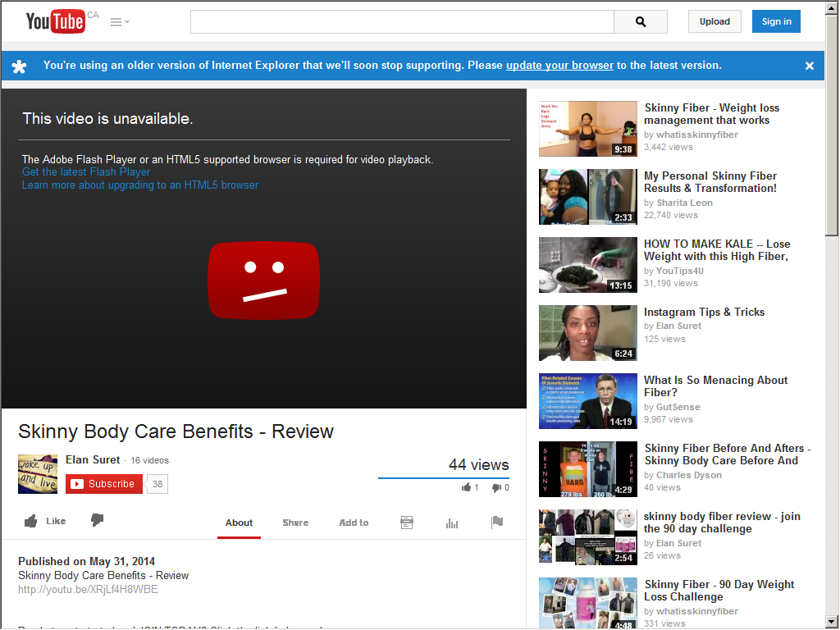Open Skinny Fiber 90 Day Challenge thumbnail
The height and width of the screenshot is (630, 840).
587,603
